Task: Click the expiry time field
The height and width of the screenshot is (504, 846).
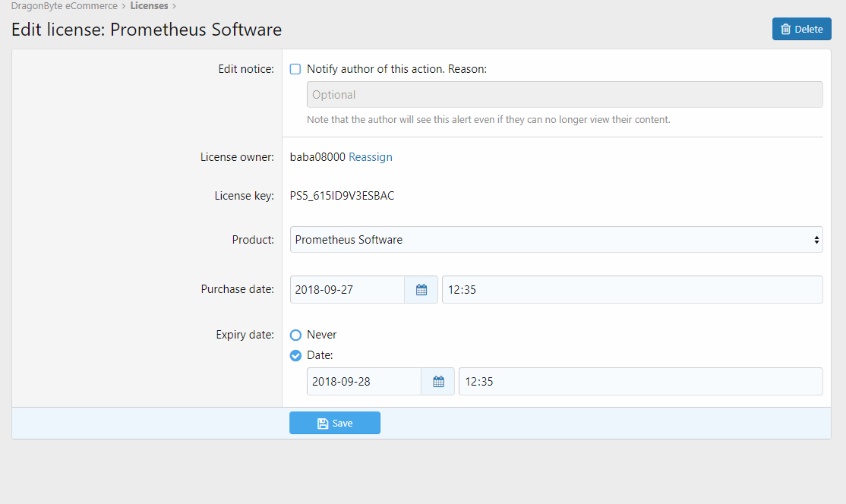Action: pos(640,382)
